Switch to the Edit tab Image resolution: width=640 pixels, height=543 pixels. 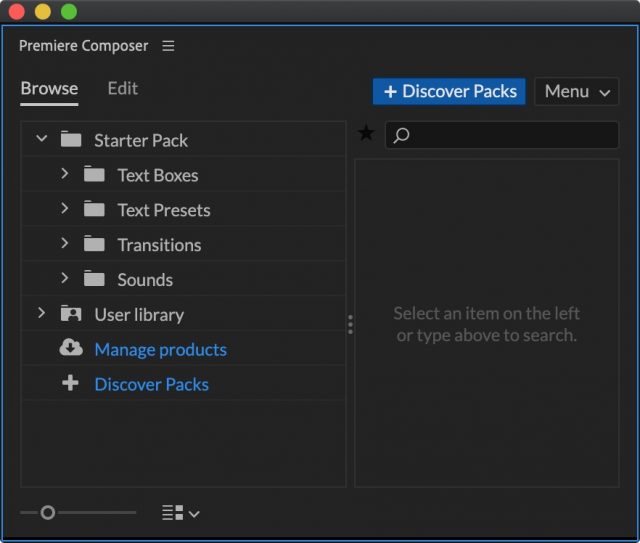coord(123,88)
